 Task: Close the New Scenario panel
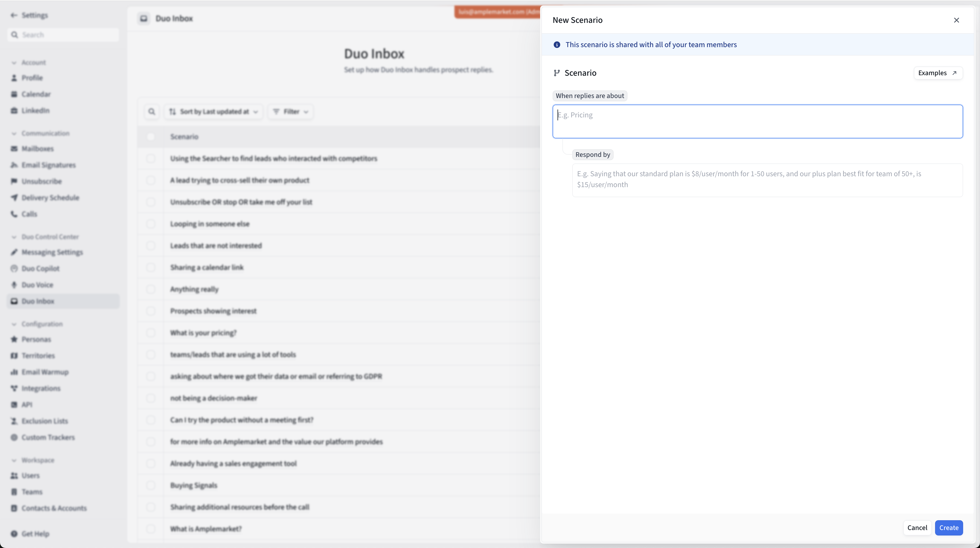(956, 20)
